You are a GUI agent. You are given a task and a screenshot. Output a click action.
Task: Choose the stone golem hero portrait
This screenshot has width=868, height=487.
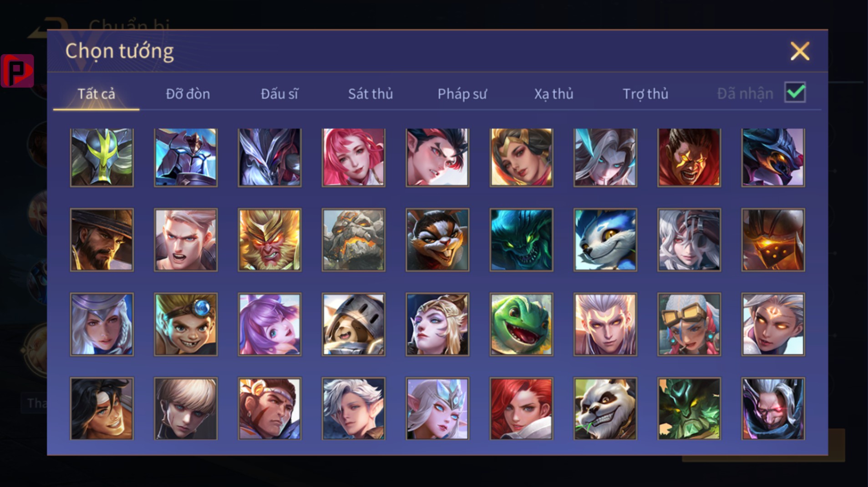353,240
